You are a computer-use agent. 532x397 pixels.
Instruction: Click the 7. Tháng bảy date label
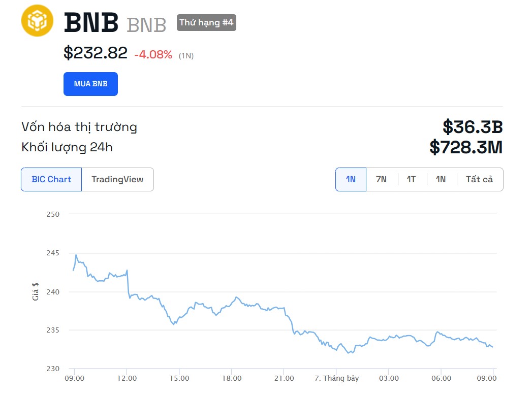click(336, 378)
